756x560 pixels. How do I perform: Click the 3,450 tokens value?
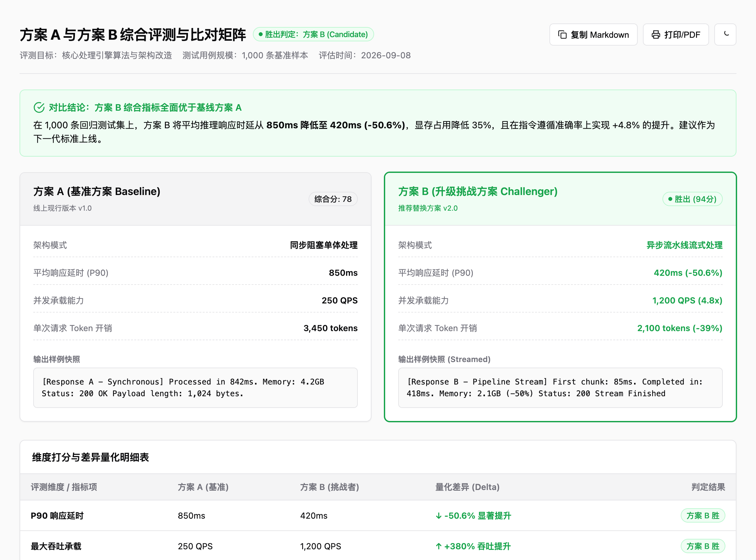330,328
